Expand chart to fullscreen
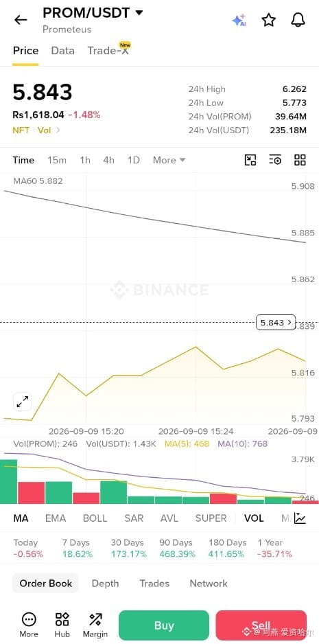 [x=22, y=402]
